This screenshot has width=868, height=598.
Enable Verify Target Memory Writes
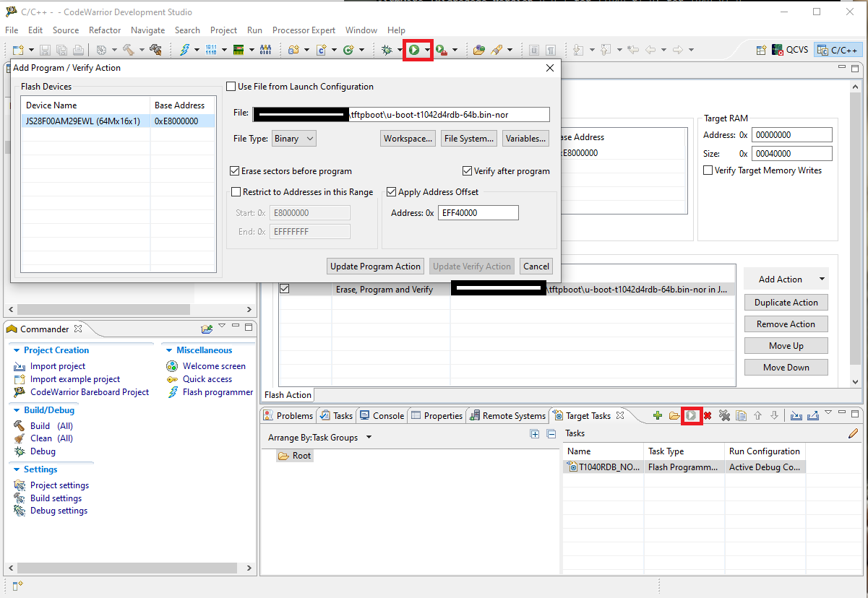tap(708, 170)
